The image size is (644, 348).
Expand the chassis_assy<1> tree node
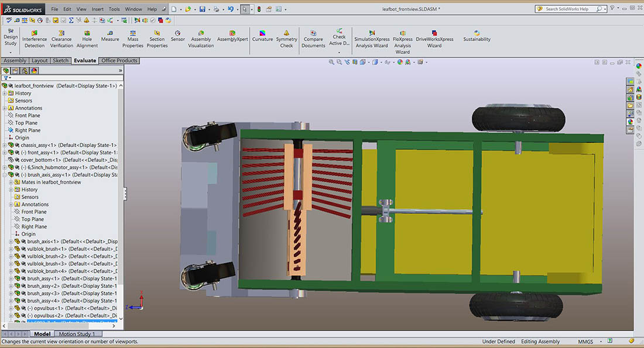click(x=5, y=145)
